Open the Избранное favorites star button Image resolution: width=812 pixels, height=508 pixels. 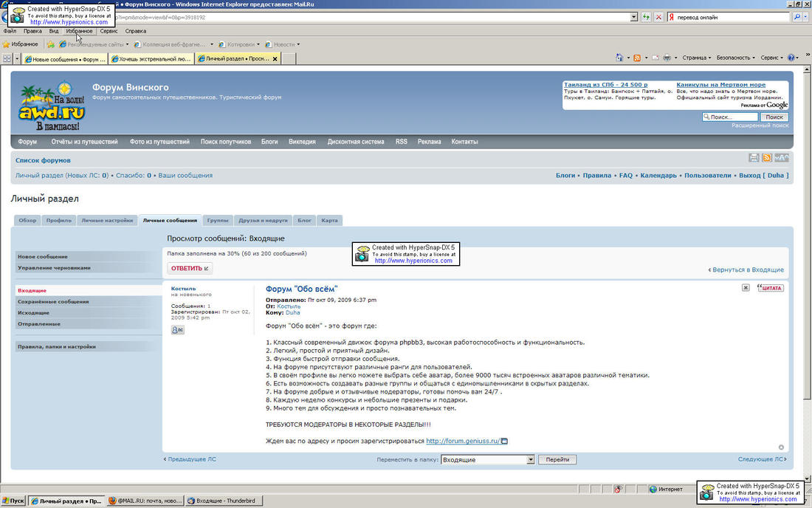pos(20,44)
